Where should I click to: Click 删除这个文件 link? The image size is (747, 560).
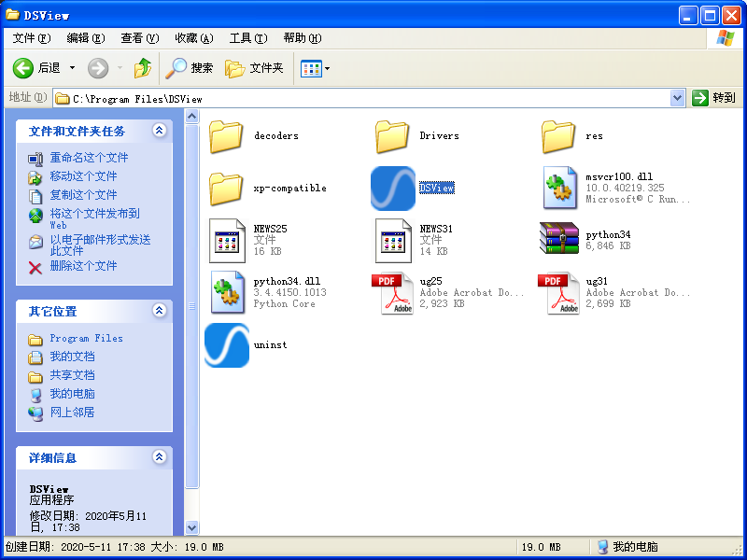click(x=83, y=266)
